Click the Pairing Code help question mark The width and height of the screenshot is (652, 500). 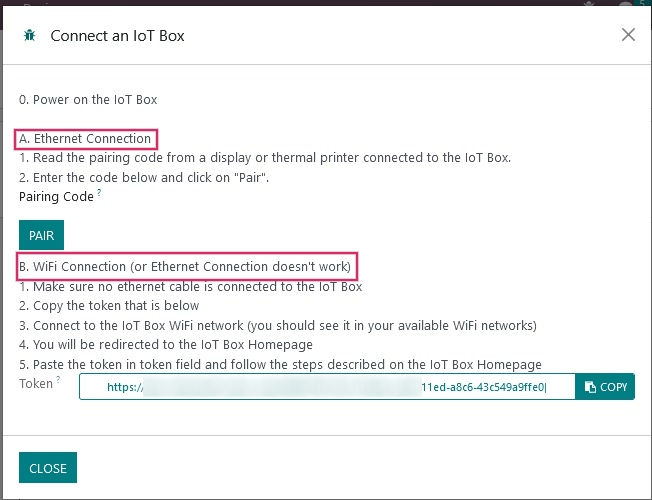tap(99, 193)
